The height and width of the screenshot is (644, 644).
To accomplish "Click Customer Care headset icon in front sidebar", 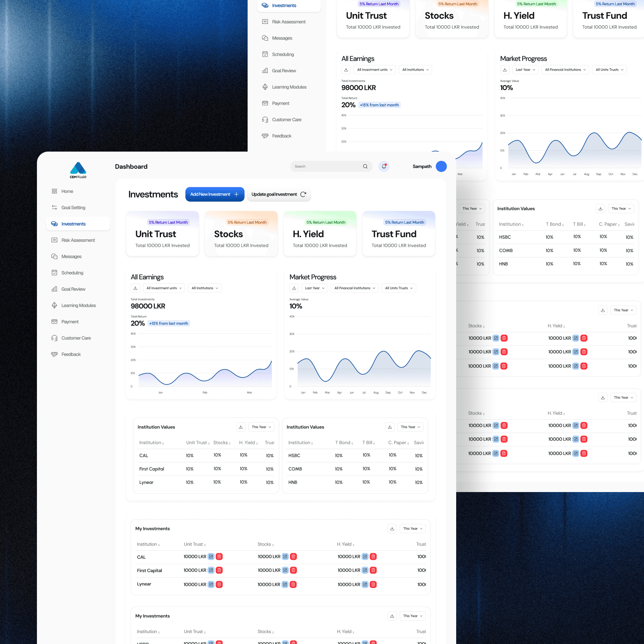I will [54, 338].
